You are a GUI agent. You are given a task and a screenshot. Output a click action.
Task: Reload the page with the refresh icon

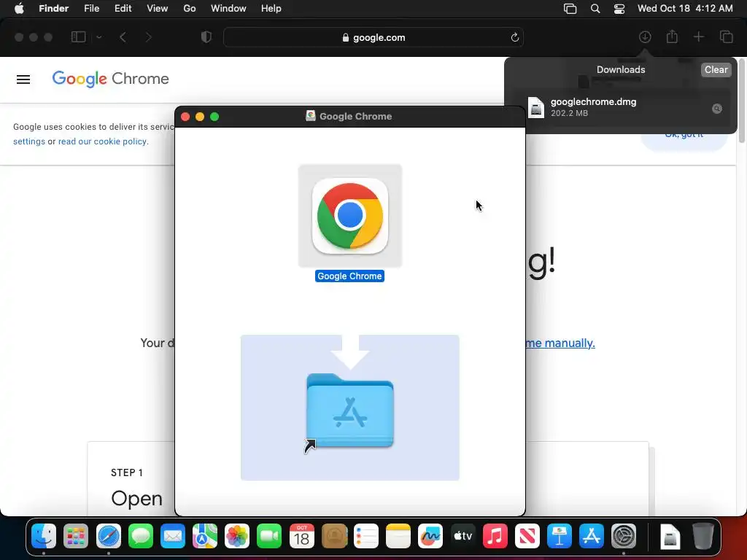coord(514,38)
